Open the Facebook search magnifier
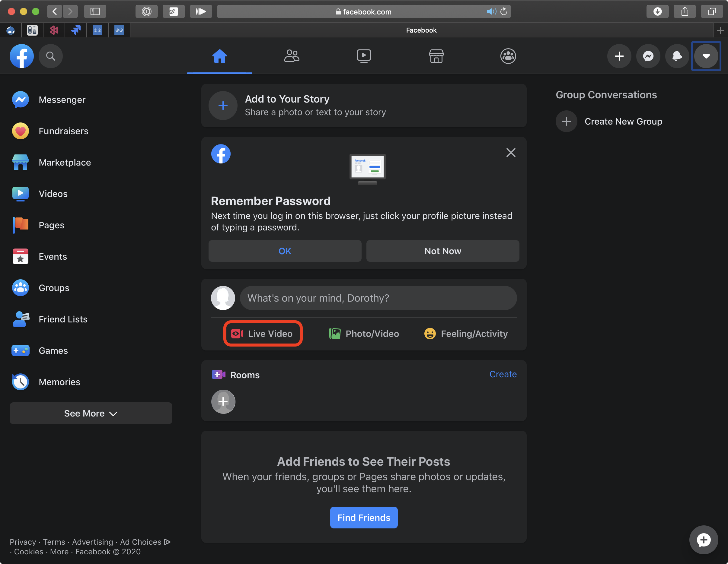The height and width of the screenshot is (564, 728). pos(51,56)
